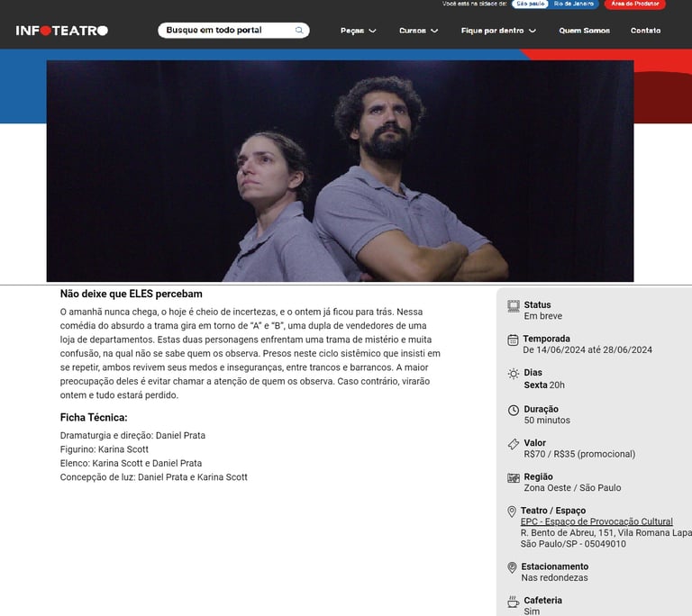
Task: Expand the Cursos dropdown menu
Action: click(418, 31)
